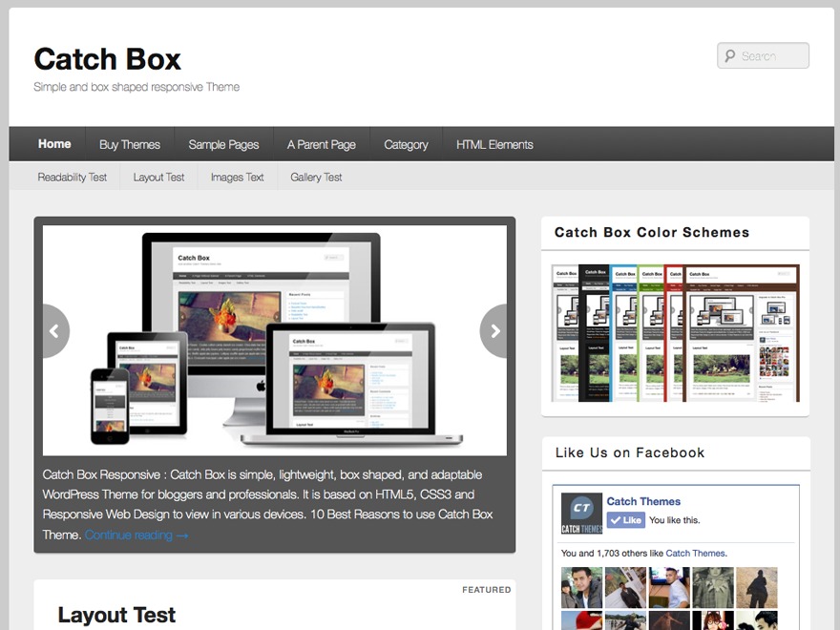Screen dimensions: 840x630
Task: Click the Facebook Like button
Action: click(626, 520)
